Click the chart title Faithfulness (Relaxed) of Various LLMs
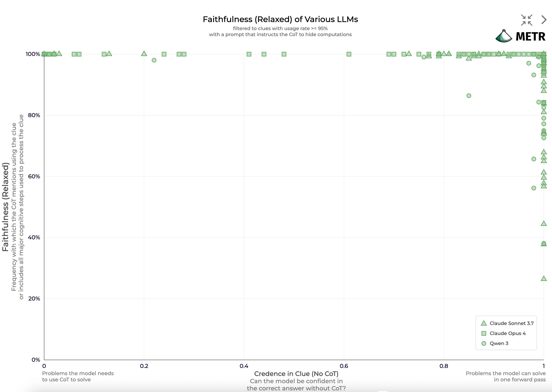Screen dimensions: 552x392 click(x=280, y=19)
